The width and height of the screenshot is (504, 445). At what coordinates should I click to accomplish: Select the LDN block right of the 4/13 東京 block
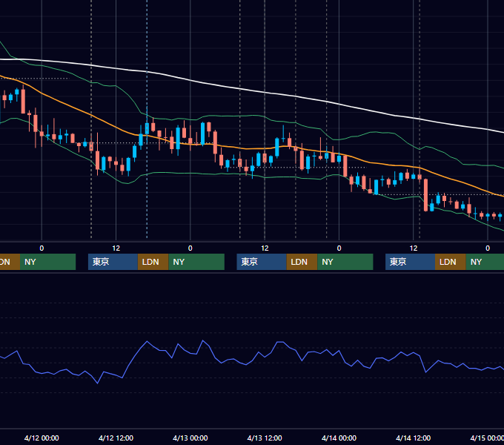pyautogui.click(x=302, y=262)
